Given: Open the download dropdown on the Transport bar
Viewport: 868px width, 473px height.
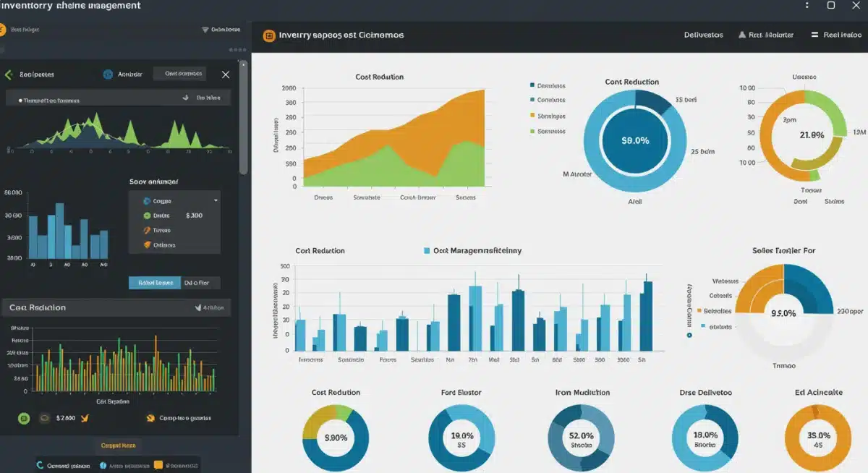Looking at the screenshot, I should point(186,97).
